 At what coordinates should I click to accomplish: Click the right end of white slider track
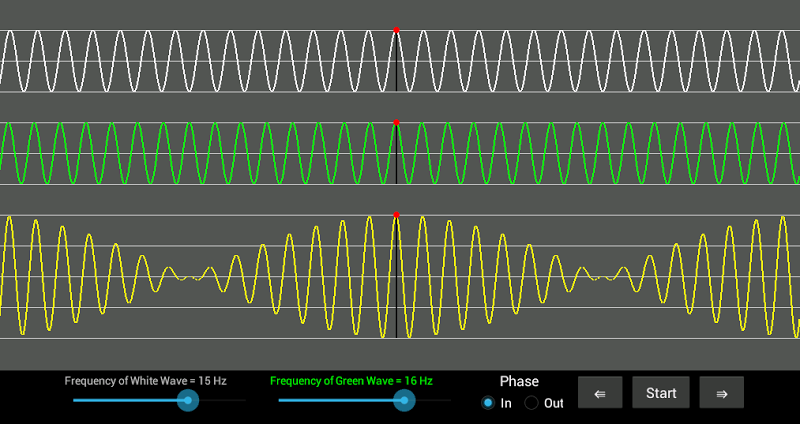tap(242, 401)
